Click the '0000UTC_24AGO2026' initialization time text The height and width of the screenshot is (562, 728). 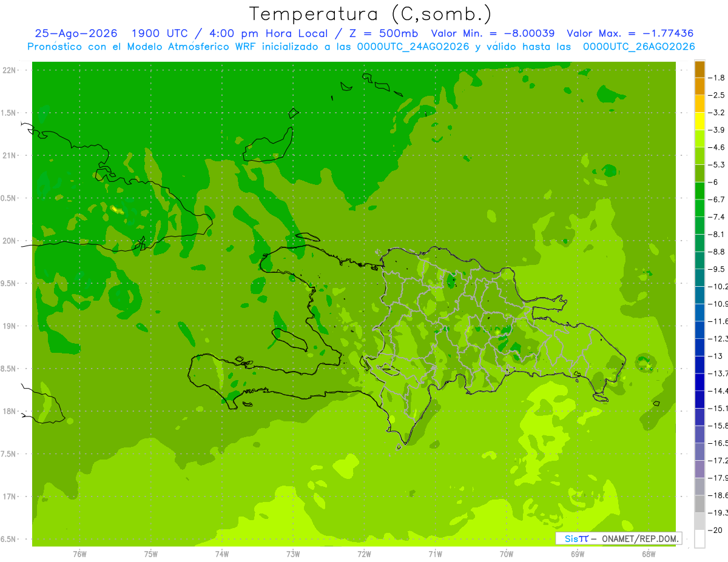point(413,47)
